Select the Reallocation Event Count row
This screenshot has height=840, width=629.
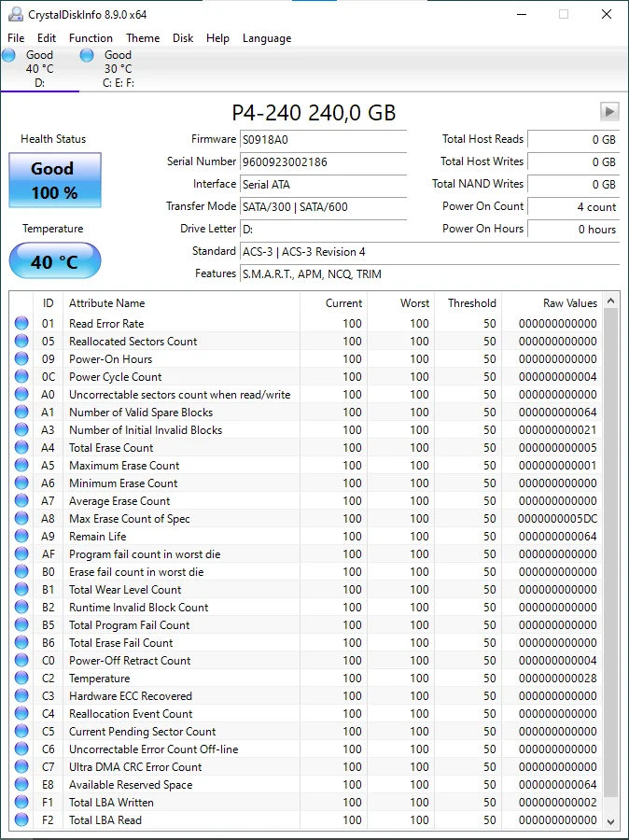point(306,714)
